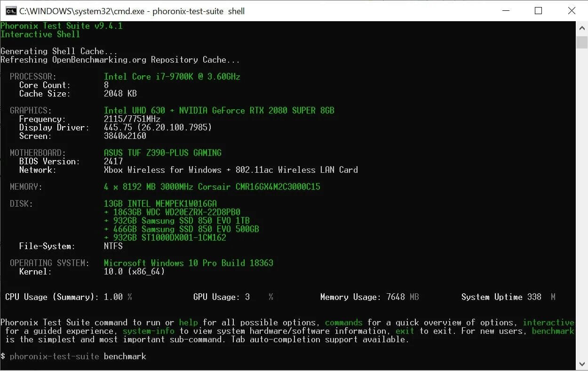
Task: Click 'ASUS TUF Z390-PLUS GAMING' text
Action: point(163,153)
